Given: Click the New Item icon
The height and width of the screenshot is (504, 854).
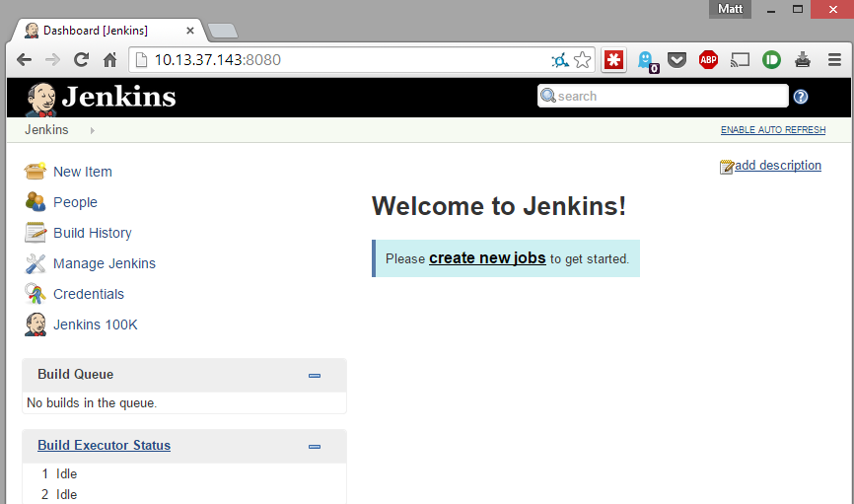Looking at the screenshot, I should click(36, 171).
